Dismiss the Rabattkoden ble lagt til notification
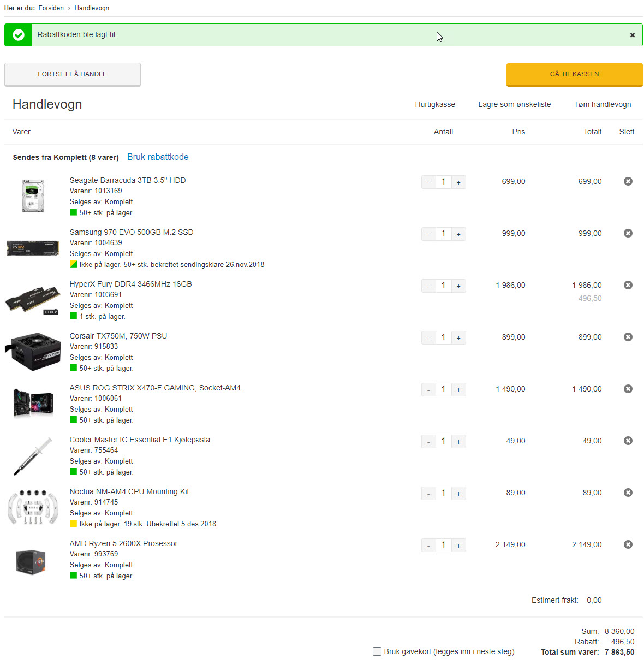The height and width of the screenshot is (664, 644). [633, 35]
